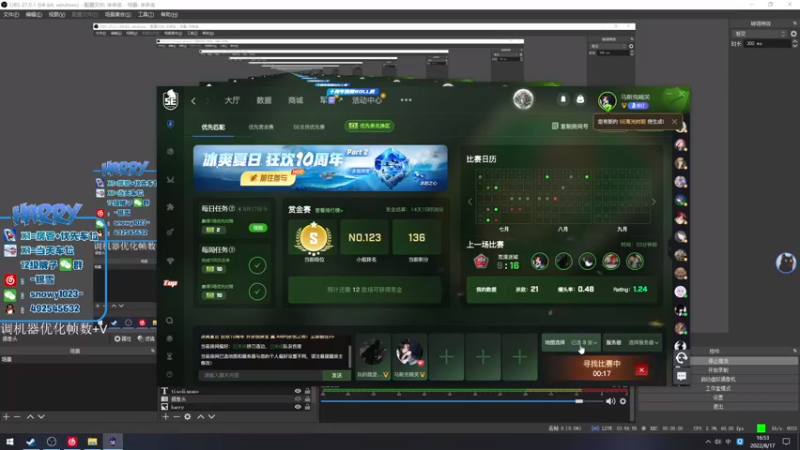Open the 数据 data tab
The image size is (800, 450).
[x=264, y=101]
